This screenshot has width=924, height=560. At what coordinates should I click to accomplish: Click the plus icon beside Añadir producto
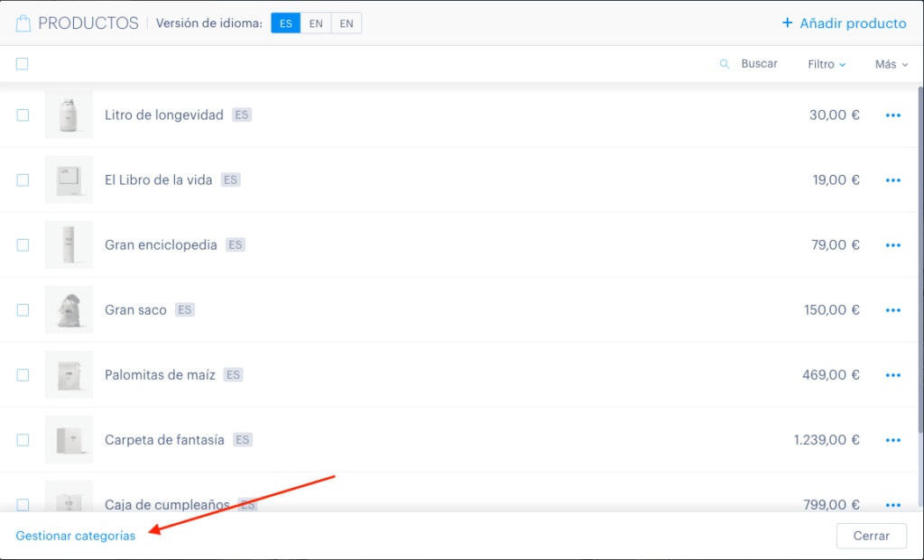coord(787,23)
